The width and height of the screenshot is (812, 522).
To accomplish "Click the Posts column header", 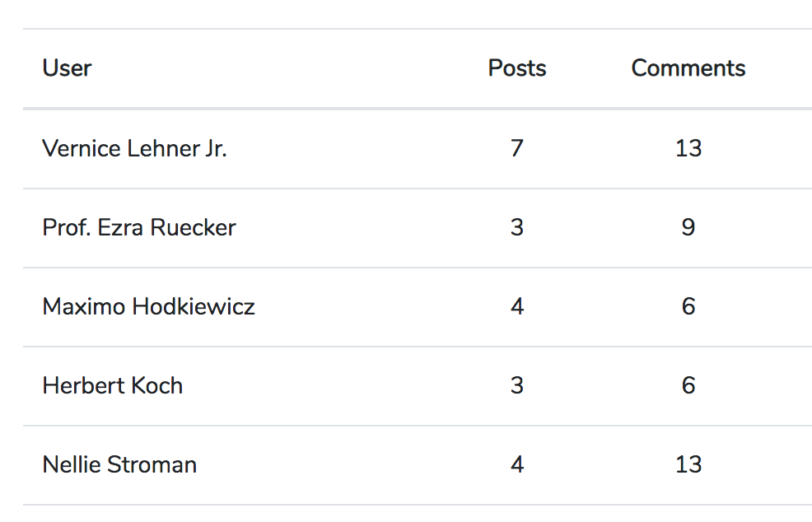I will click(516, 68).
